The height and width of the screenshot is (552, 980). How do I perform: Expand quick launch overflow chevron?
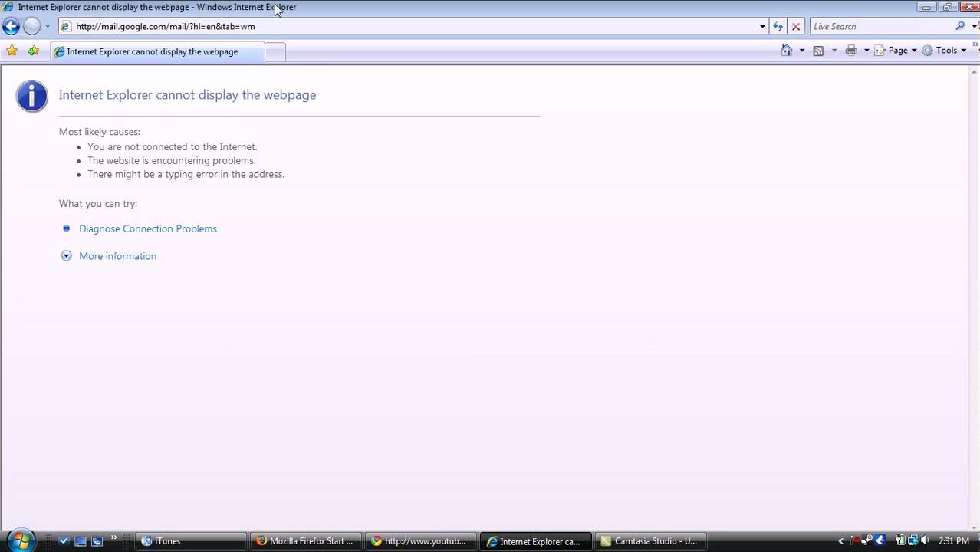click(x=113, y=537)
